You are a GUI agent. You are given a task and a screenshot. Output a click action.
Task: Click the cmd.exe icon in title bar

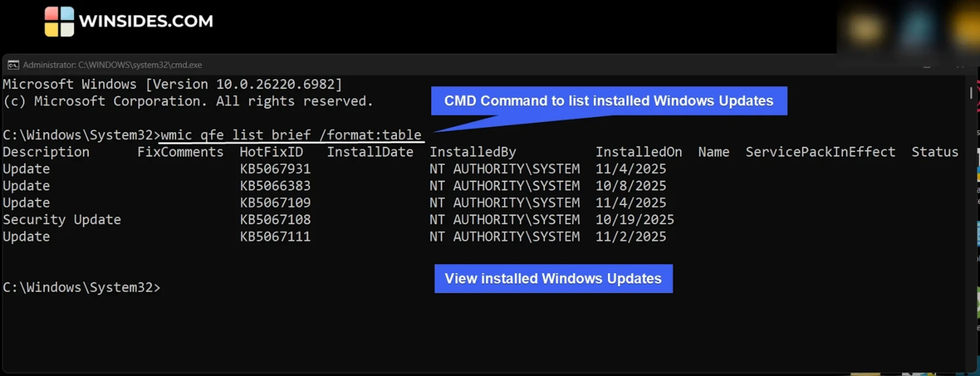click(13, 65)
